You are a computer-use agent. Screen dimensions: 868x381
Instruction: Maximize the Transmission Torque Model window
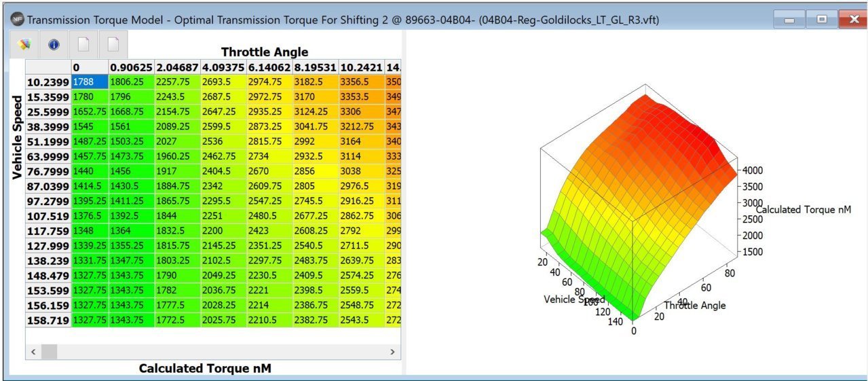[822, 20]
